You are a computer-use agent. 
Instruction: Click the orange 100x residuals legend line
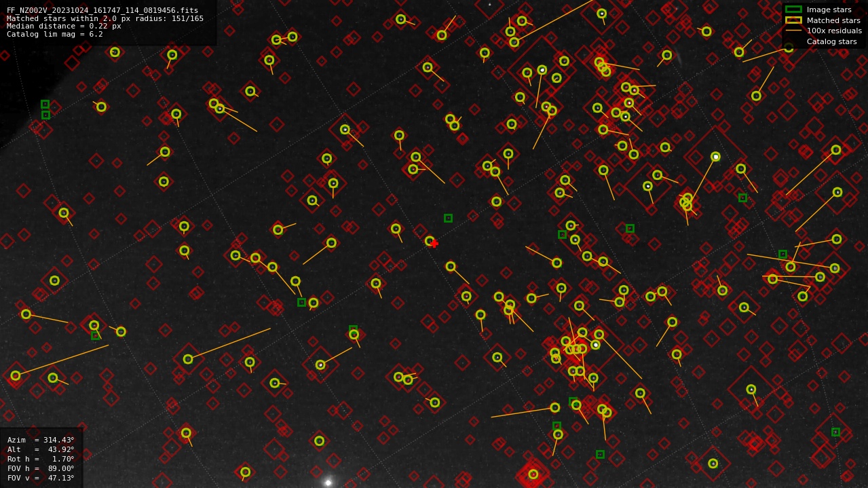coord(793,31)
